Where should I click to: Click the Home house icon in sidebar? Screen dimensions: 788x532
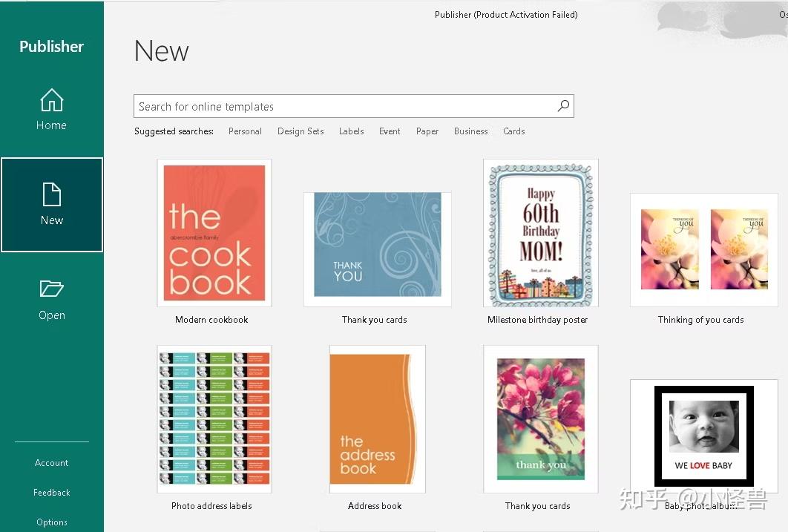(x=51, y=100)
